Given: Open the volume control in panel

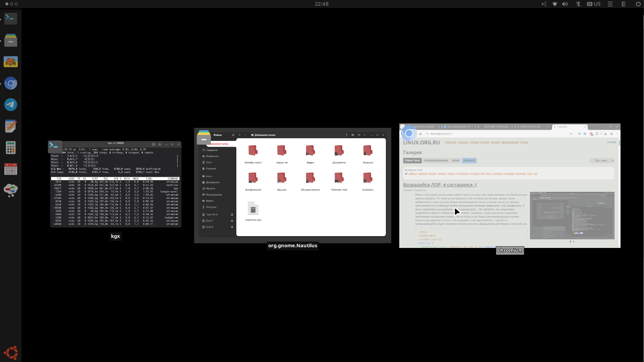Looking at the screenshot, I should [x=565, y=4].
